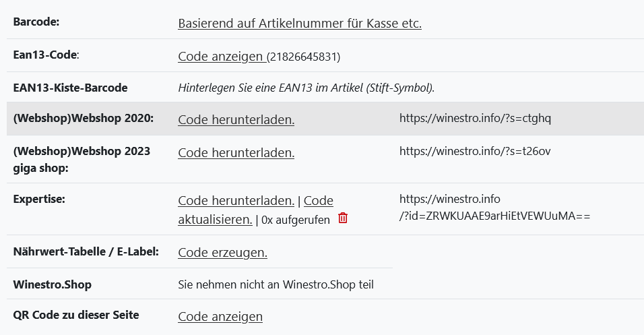Click the 'QR Code zu dieser Seite' label

(x=75, y=315)
